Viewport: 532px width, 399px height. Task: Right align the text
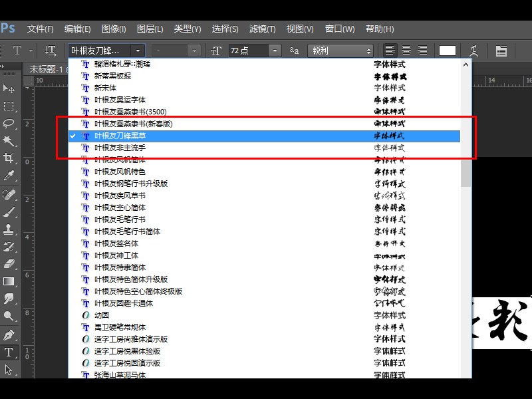point(422,51)
